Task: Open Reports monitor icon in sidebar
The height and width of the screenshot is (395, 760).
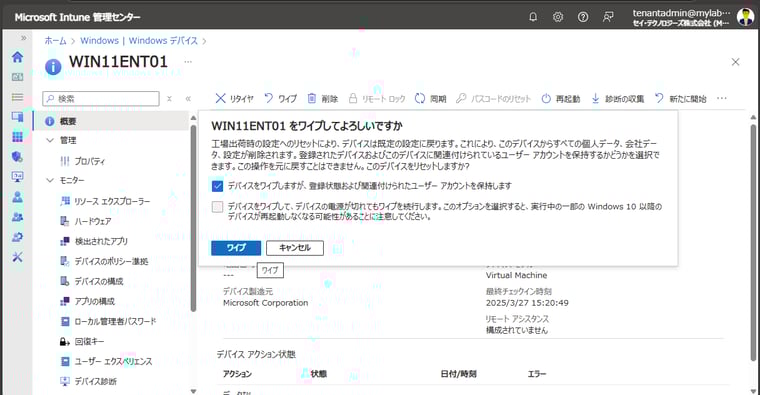Action: (17, 176)
